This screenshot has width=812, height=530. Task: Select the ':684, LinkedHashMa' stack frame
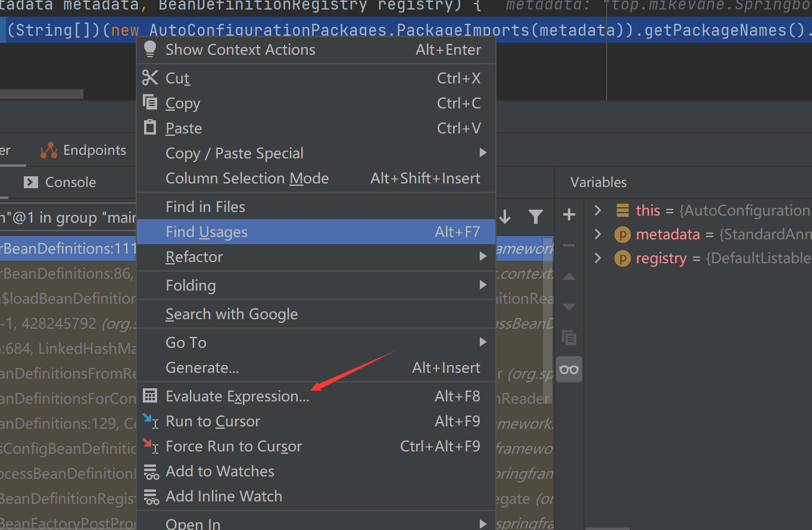click(x=68, y=348)
